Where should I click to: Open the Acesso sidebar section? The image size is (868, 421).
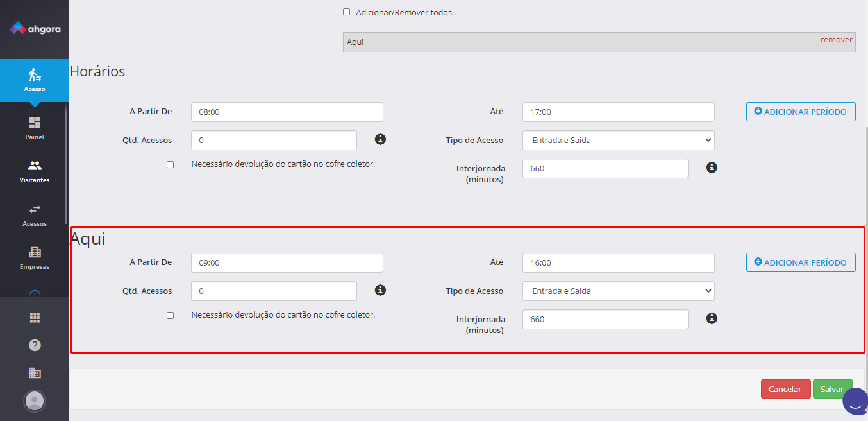[35, 80]
